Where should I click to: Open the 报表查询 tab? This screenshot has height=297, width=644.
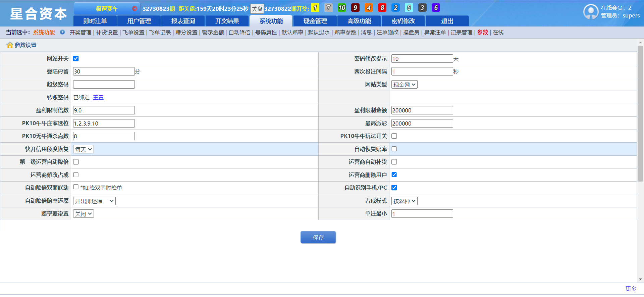183,21
